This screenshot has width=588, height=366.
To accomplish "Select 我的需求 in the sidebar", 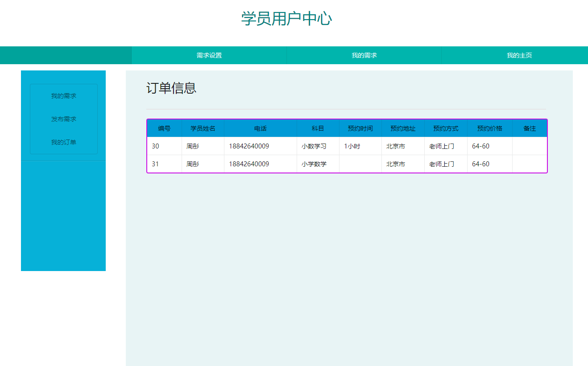I will [x=63, y=96].
